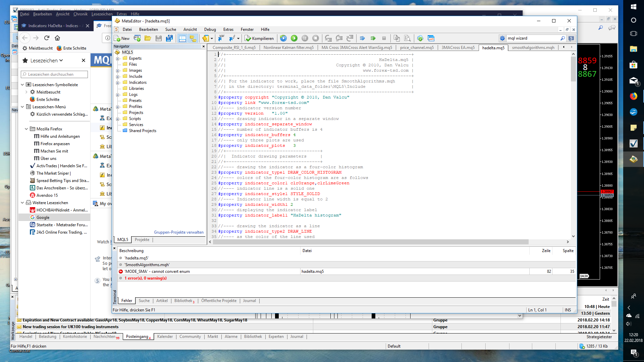Switch to the smoothalgorithms.mqh tab
Viewport: 644px width, 362px height.
tap(533, 48)
